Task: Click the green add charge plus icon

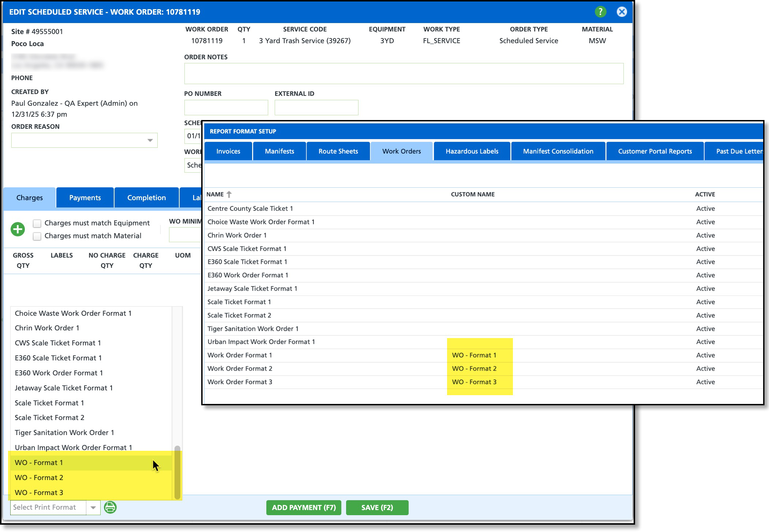Action: (x=18, y=229)
